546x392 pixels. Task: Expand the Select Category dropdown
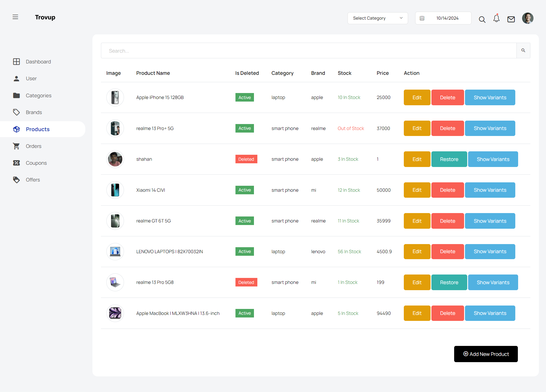pyautogui.click(x=377, y=18)
